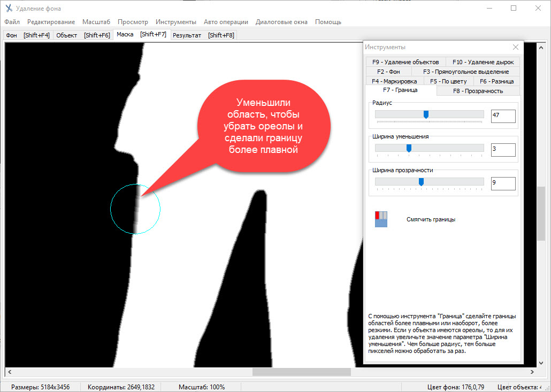
Task: Click the Координаты: 2649,1832 status entry
Action: pos(121,387)
